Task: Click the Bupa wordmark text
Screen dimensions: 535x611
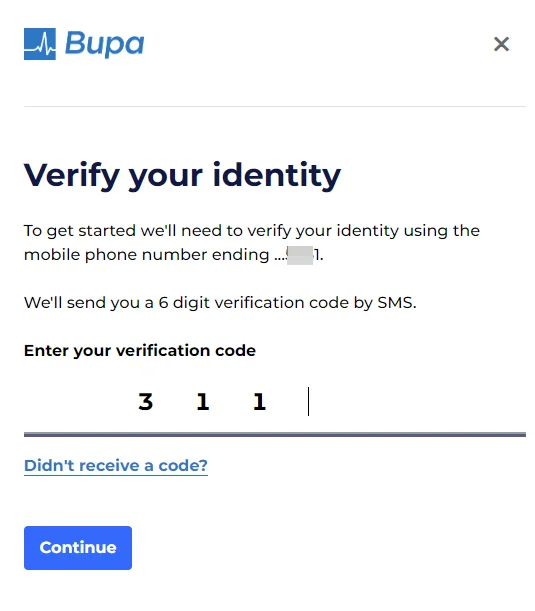Action: pyautogui.click(x=104, y=44)
